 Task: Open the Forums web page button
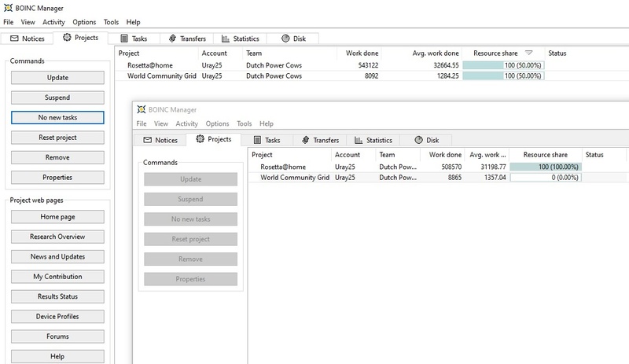pos(57,336)
